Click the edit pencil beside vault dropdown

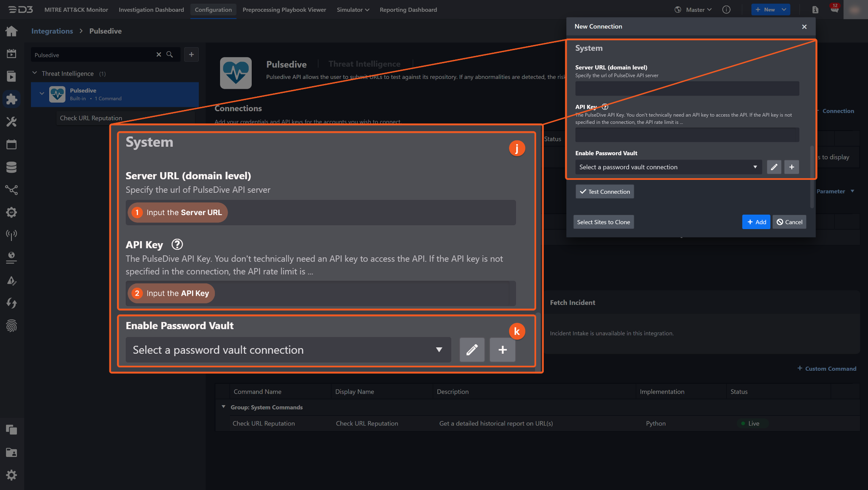tap(774, 167)
